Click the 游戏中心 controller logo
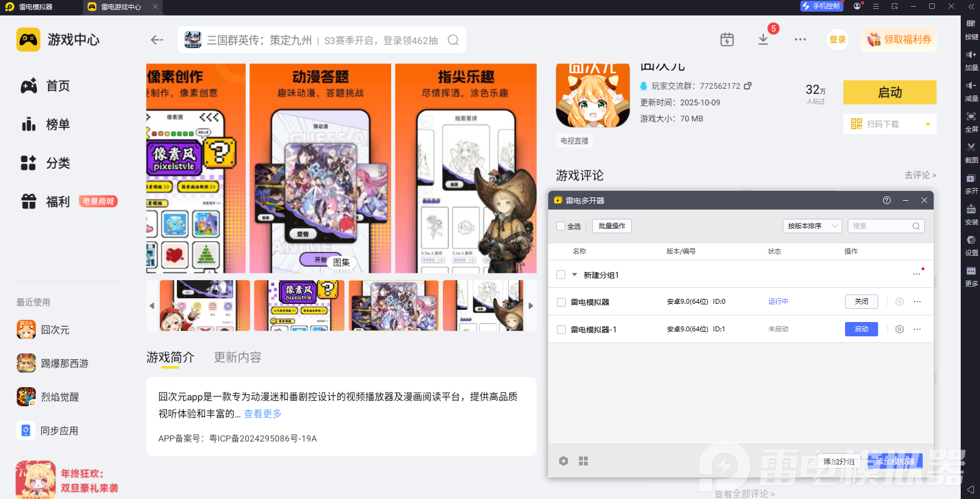 [28, 40]
